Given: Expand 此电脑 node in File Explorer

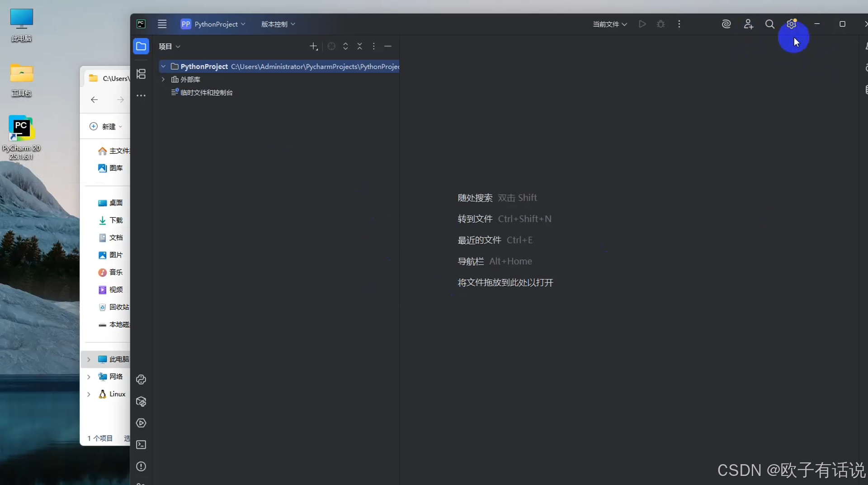Looking at the screenshot, I should 89,359.
